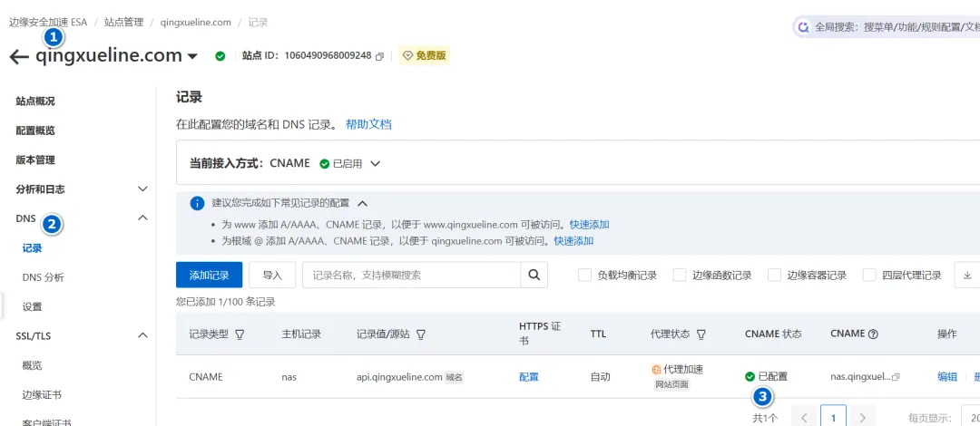980x426 pixels.
Task: Click 配置 link in HTTPS 证书 column
Action: (529, 377)
